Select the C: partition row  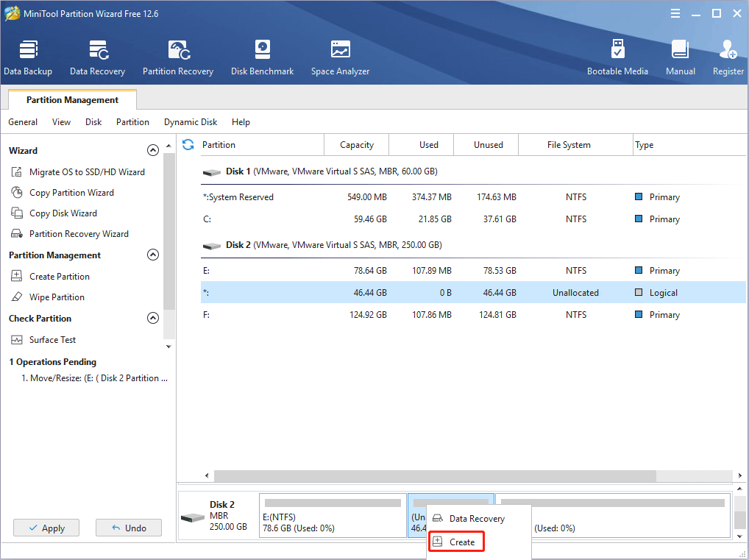point(473,219)
